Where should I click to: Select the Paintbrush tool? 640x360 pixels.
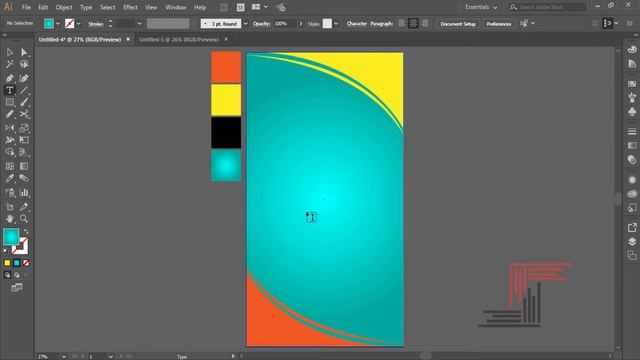(24, 102)
